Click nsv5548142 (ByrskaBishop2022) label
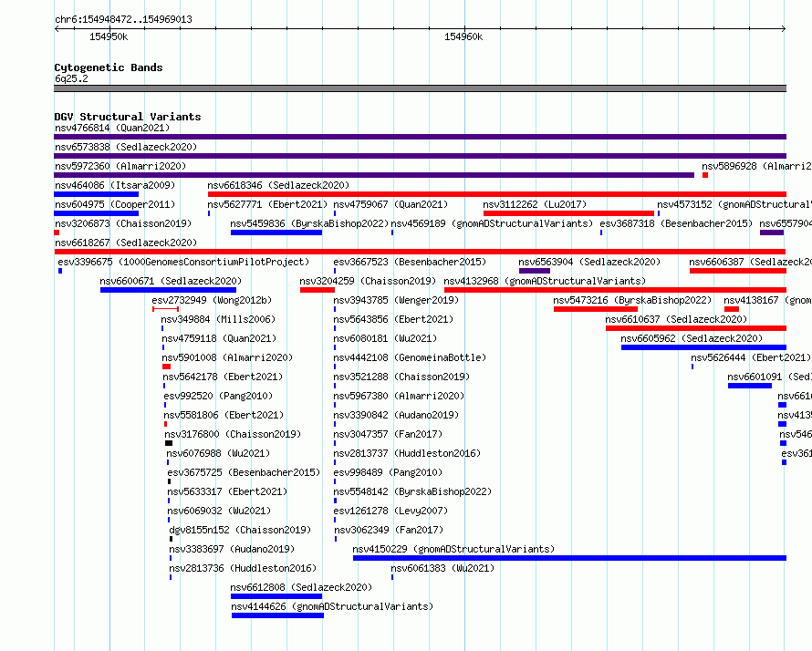Viewport: 812px width, 651px height. 412,491
